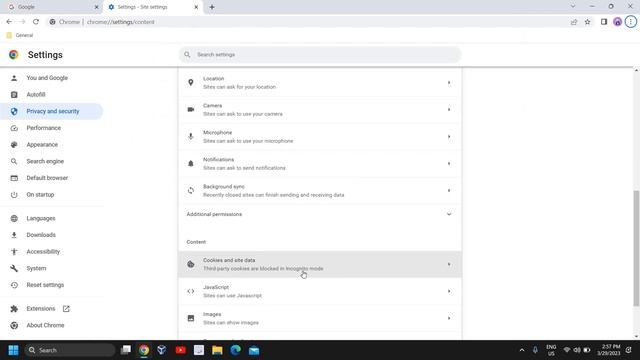Open the tab search dropdown arrow

573,7
